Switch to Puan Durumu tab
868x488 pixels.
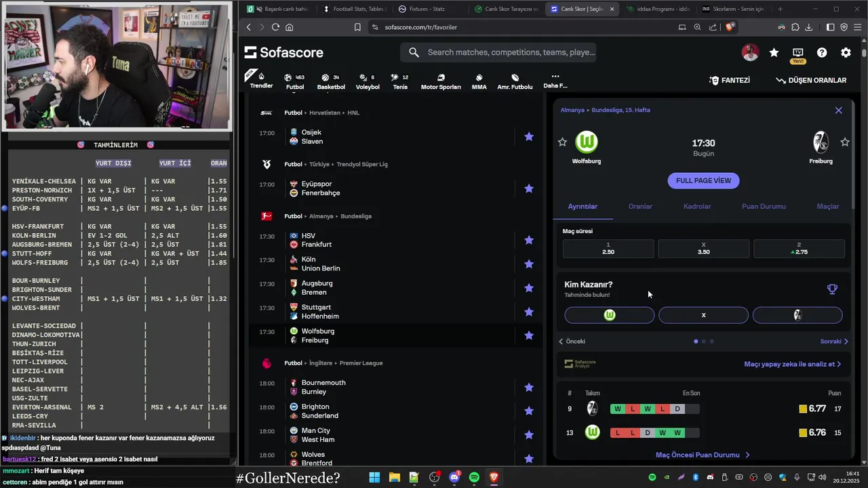764,207
